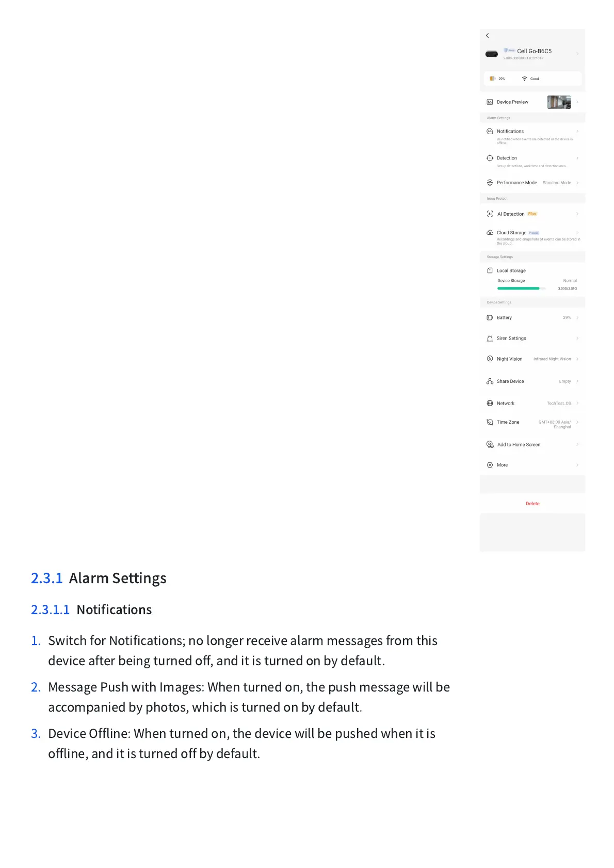614x868 pixels.
Task: Open the More menu item
Action: (502, 465)
